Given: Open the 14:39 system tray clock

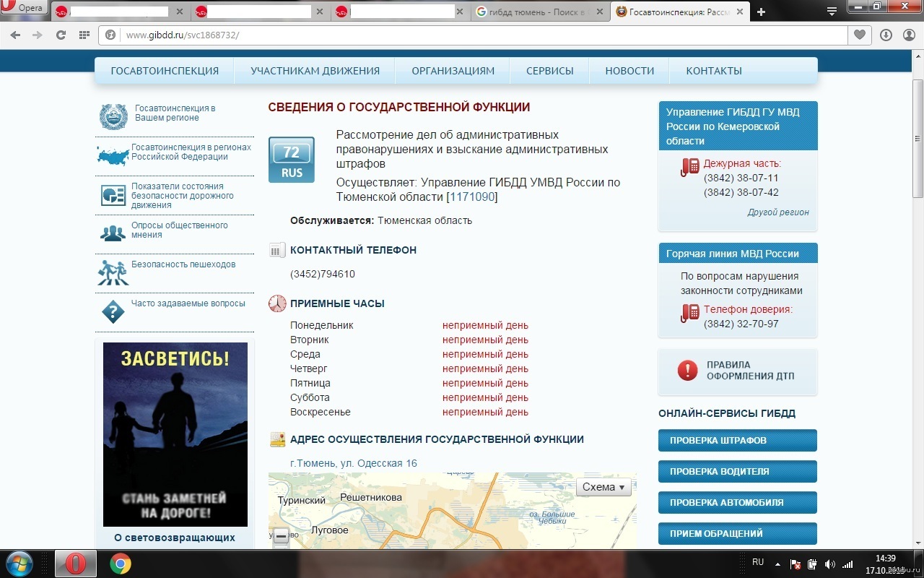Looking at the screenshot, I should coord(886,558).
